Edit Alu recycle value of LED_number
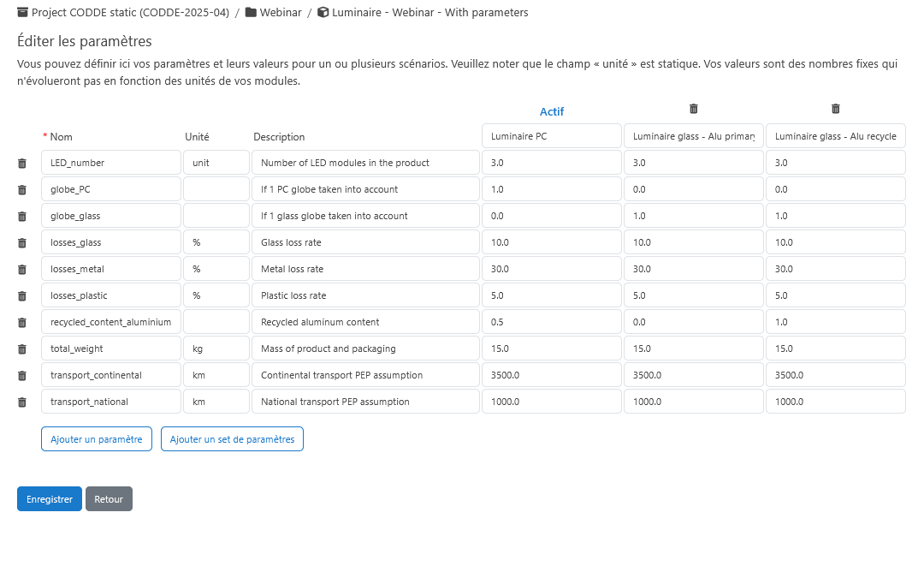This screenshot has width=924, height=578. click(x=836, y=163)
